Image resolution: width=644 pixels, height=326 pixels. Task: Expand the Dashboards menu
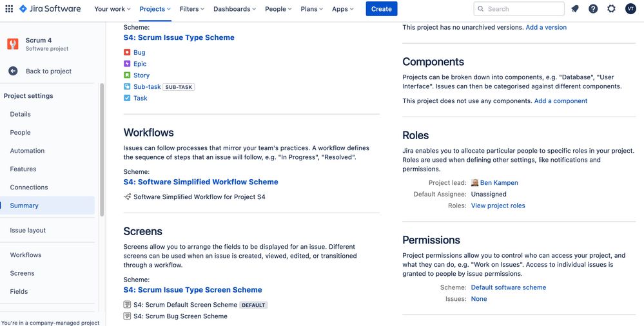234,8
